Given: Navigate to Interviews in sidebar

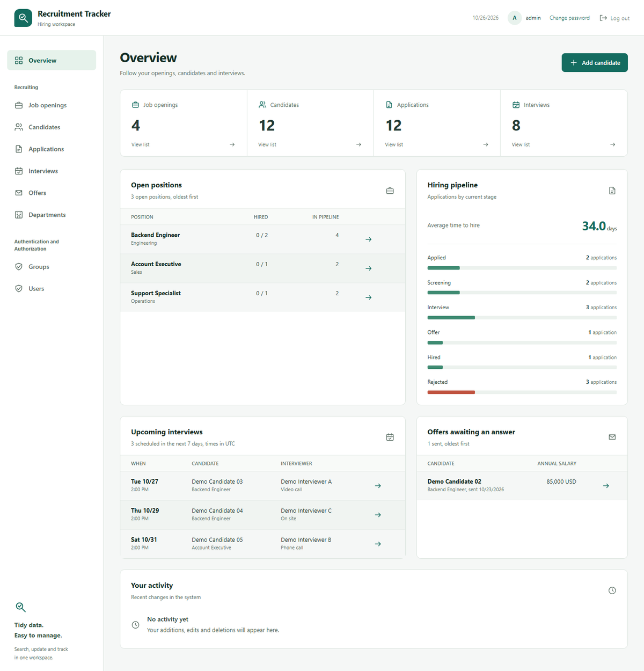Looking at the screenshot, I should [52, 171].
